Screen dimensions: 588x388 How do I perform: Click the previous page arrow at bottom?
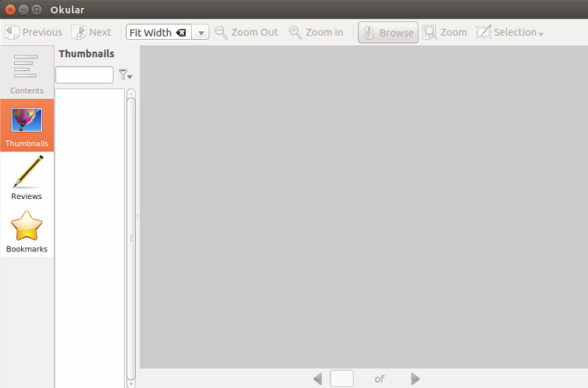coord(317,379)
